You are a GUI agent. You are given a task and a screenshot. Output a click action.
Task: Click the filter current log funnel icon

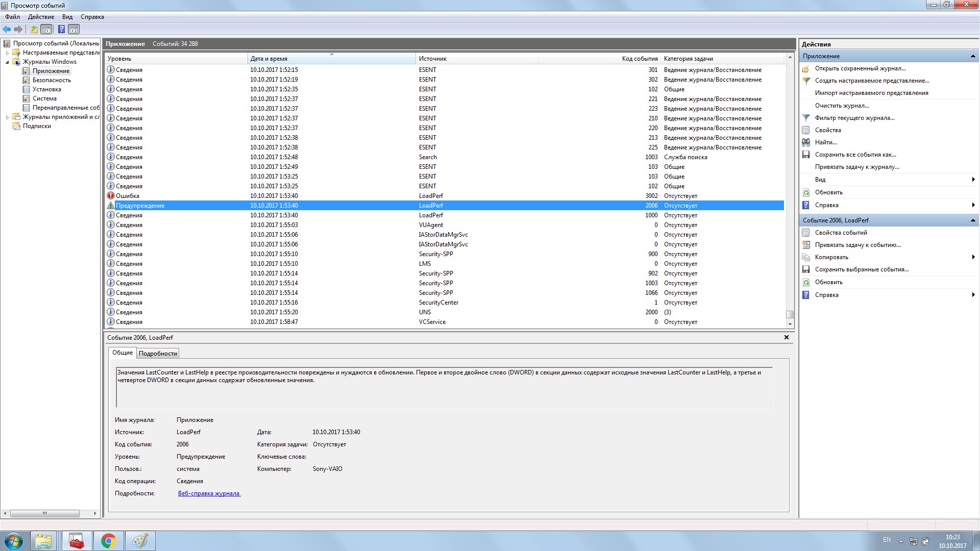[x=806, y=118]
